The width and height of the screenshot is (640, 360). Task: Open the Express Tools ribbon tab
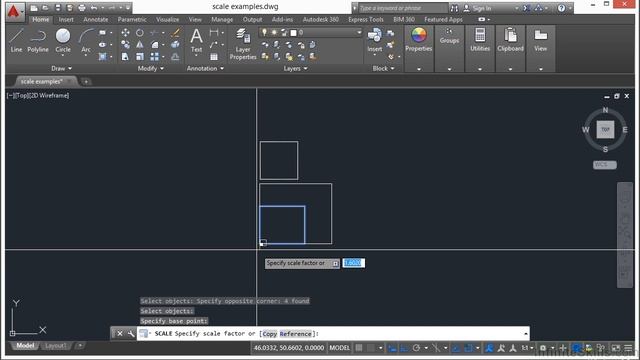[366, 19]
